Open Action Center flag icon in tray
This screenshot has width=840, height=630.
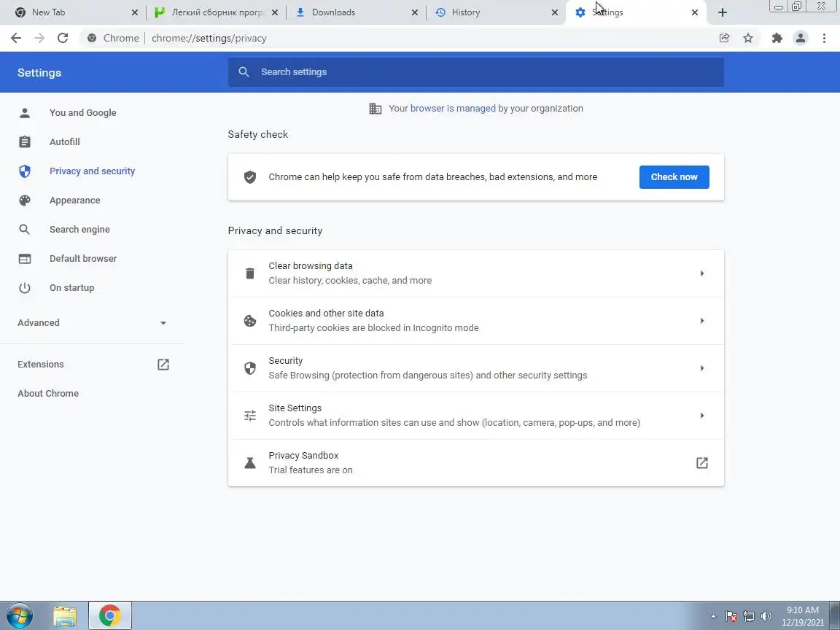[731, 616]
